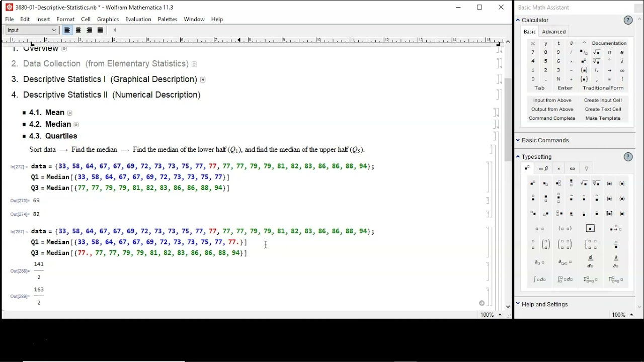The height and width of the screenshot is (362, 644).
Task: Select the Out[273] result 69
Action: [36, 201]
